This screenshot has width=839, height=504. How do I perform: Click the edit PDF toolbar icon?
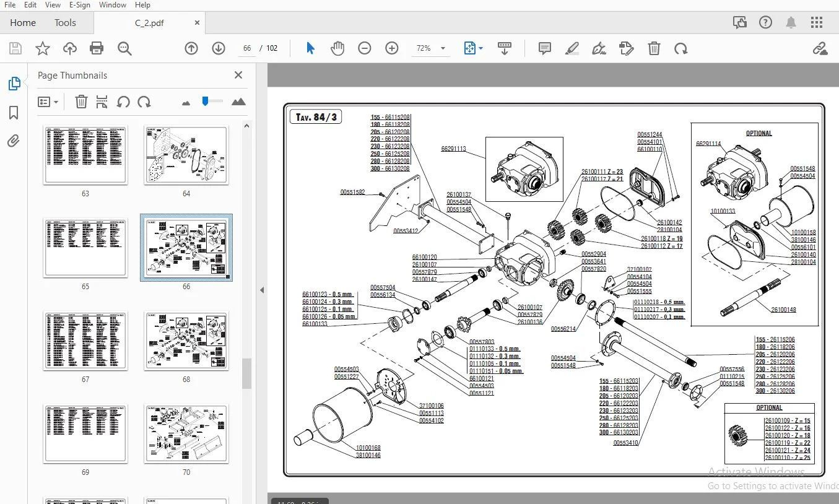pyautogui.click(x=626, y=48)
